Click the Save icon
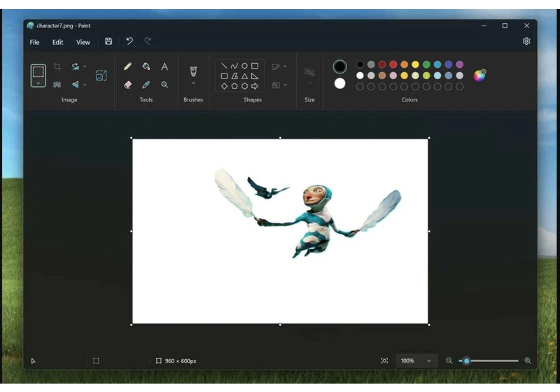Image resolution: width=560 pixels, height=392 pixels. tap(108, 41)
